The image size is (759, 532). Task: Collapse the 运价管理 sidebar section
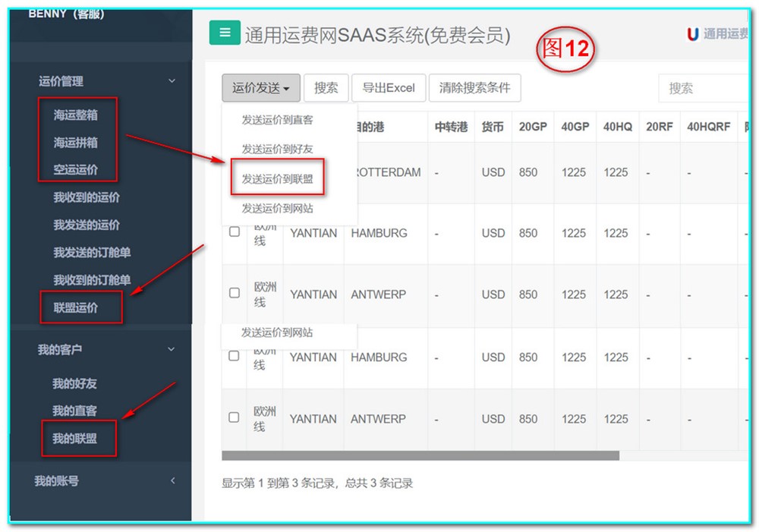(x=172, y=81)
